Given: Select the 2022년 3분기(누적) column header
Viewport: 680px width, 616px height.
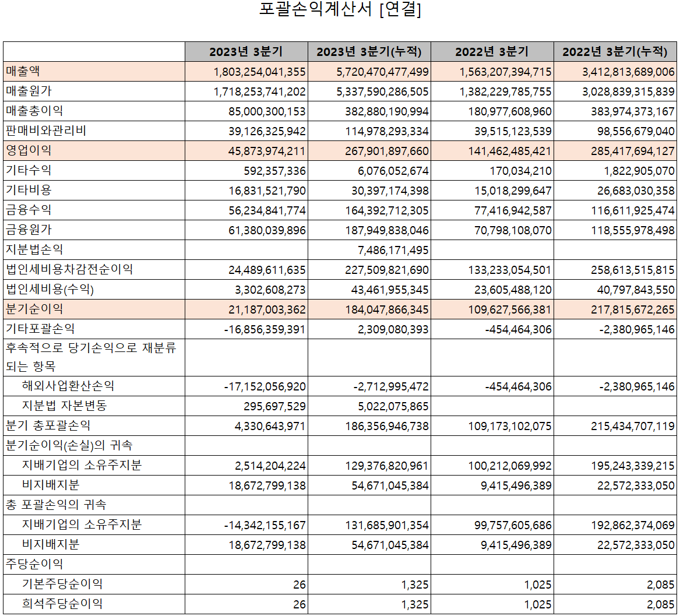Looking at the screenshot, I should pos(615,52).
